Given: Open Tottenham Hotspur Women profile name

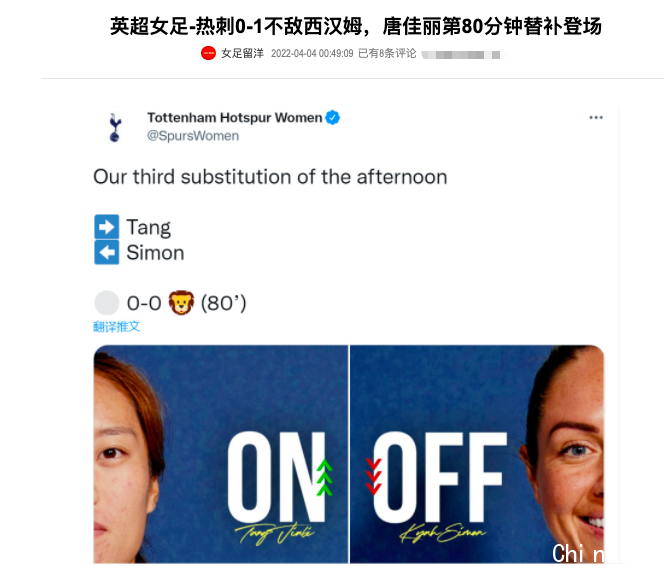Looking at the screenshot, I should [235, 118].
